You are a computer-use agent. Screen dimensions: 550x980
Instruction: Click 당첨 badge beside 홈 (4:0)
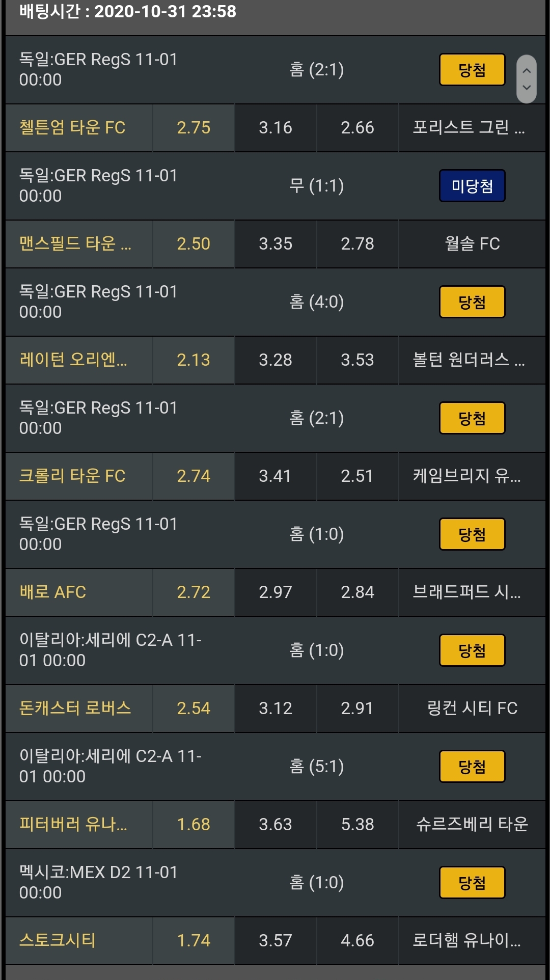point(472,302)
